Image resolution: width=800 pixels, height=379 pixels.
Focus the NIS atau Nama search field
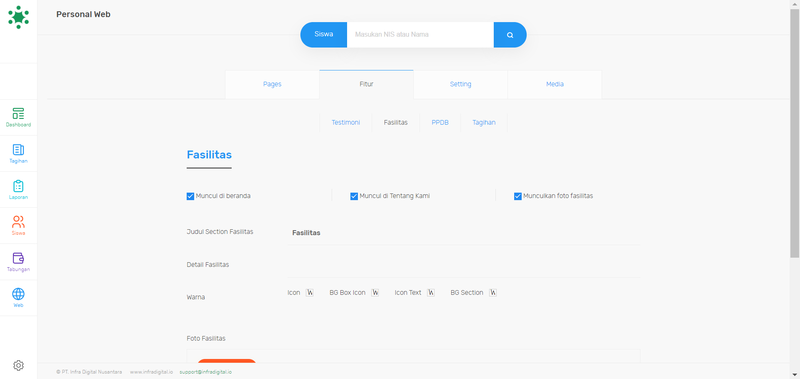pyautogui.click(x=420, y=35)
